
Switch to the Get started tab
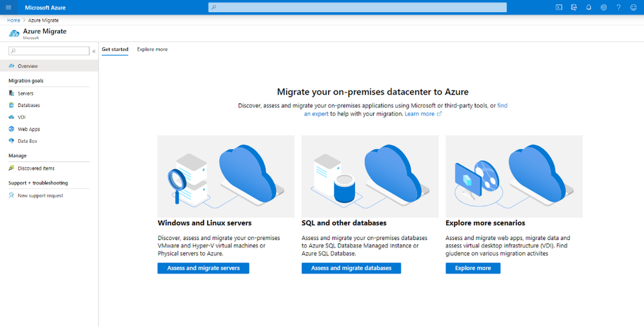[x=115, y=49]
